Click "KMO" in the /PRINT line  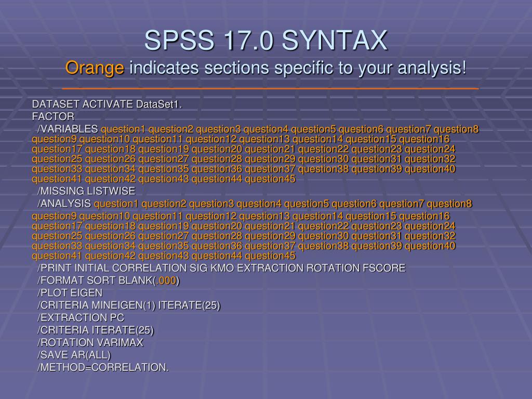pos(222,268)
